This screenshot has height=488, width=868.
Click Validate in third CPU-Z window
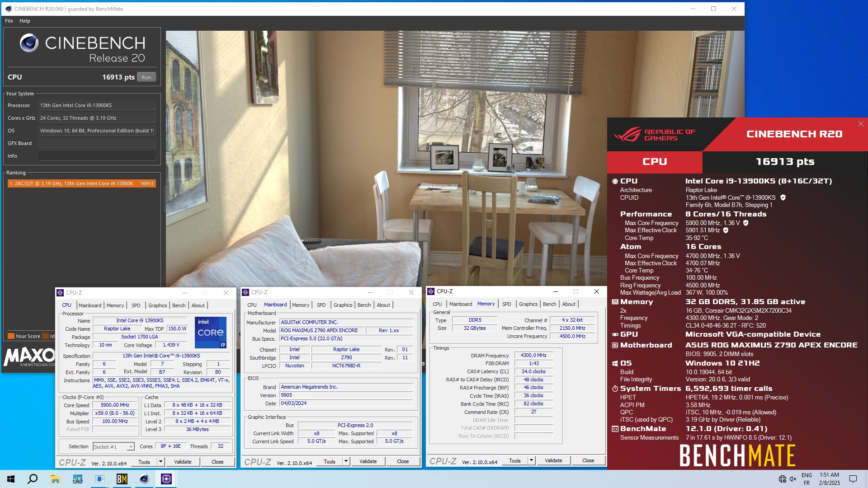coord(553,460)
